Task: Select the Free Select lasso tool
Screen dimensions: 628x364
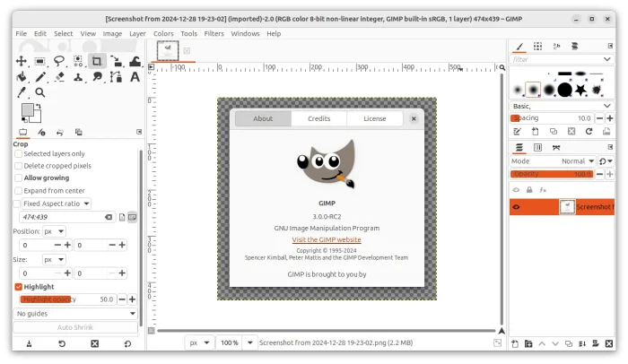Action: point(59,61)
